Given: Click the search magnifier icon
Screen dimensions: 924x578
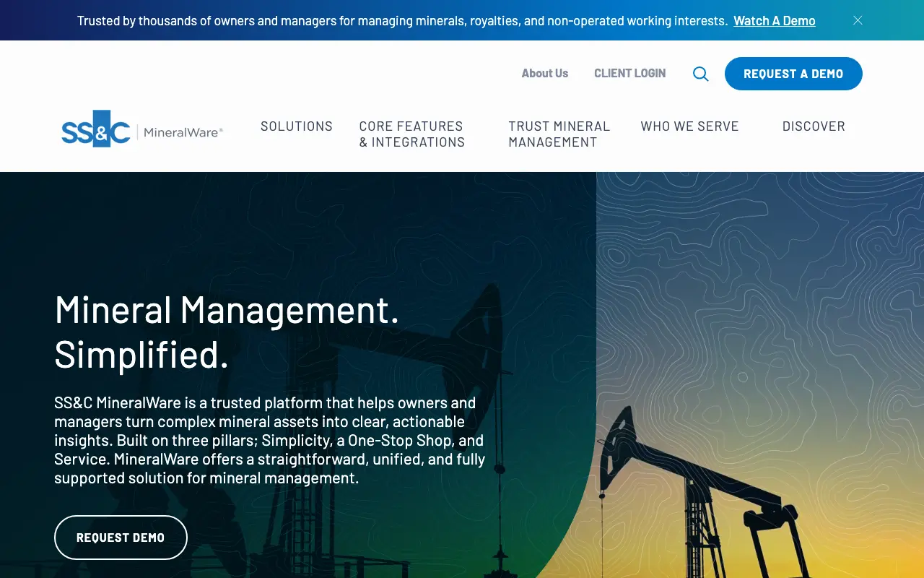Looking at the screenshot, I should [x=700, y=74].
